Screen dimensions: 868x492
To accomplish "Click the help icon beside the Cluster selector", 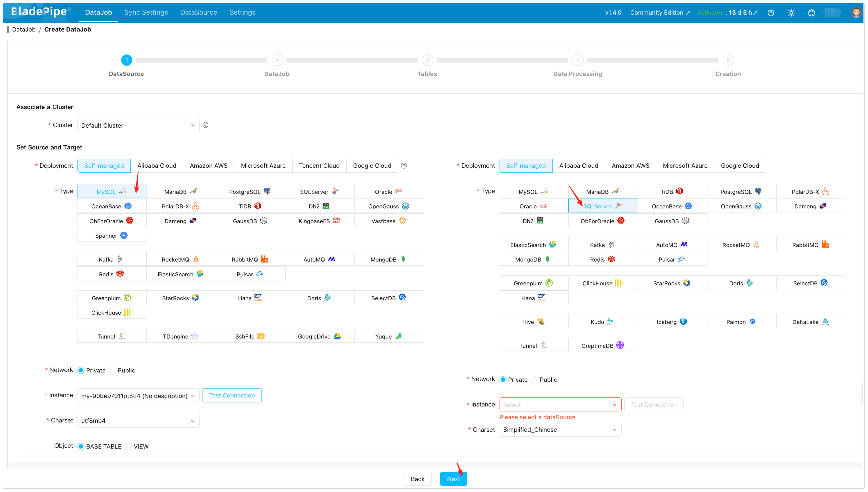I will (206, 125).
